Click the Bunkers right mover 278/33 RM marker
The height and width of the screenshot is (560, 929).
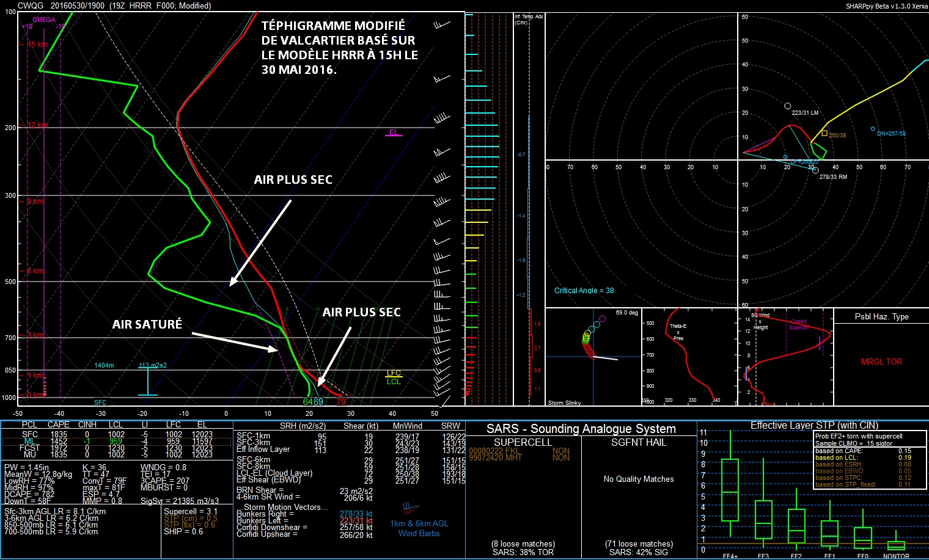(815, 170)
